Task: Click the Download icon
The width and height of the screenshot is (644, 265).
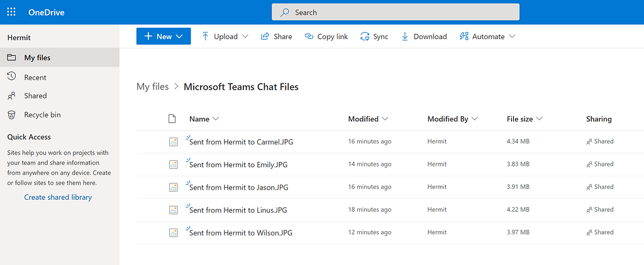Action: coord(405,36)
